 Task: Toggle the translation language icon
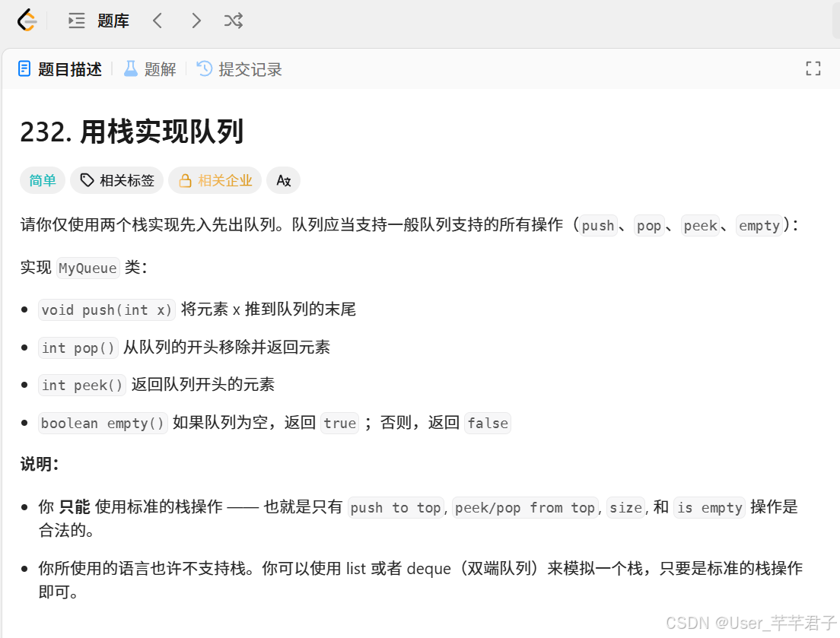coord(283,180)
